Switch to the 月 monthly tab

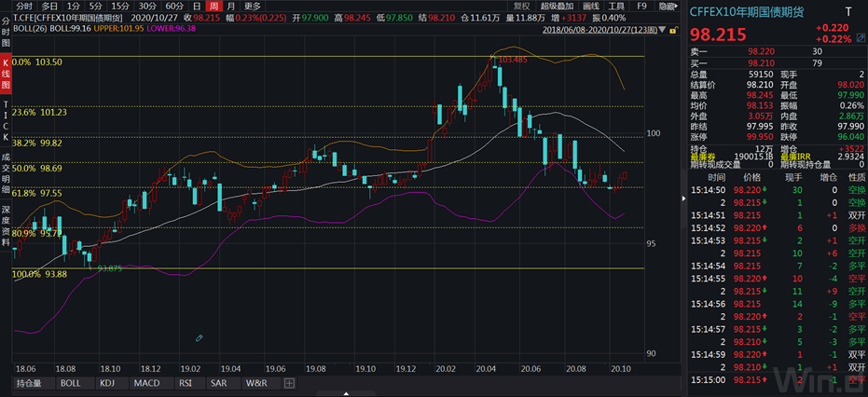(230, 7)
